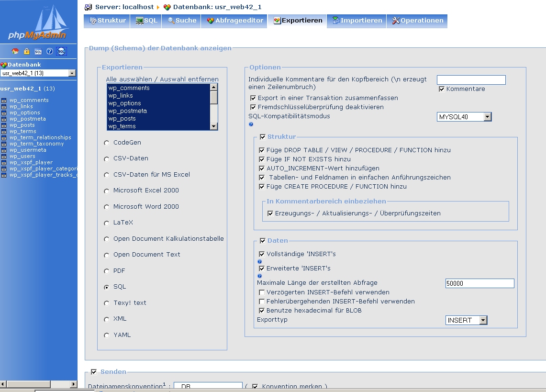Screen dimensions: 546x392
Task: Choose the PDF export format
Action: coord(107,271)
